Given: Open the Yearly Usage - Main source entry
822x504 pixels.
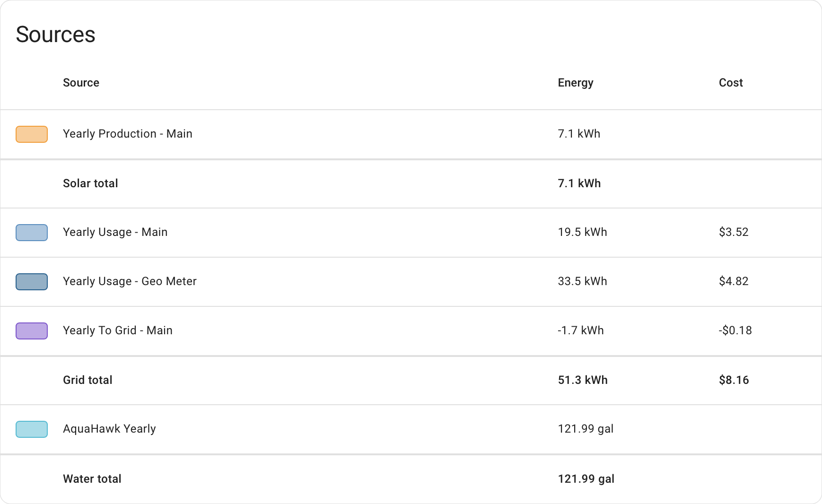Looking at the screenshot, I should pos(115,232).
